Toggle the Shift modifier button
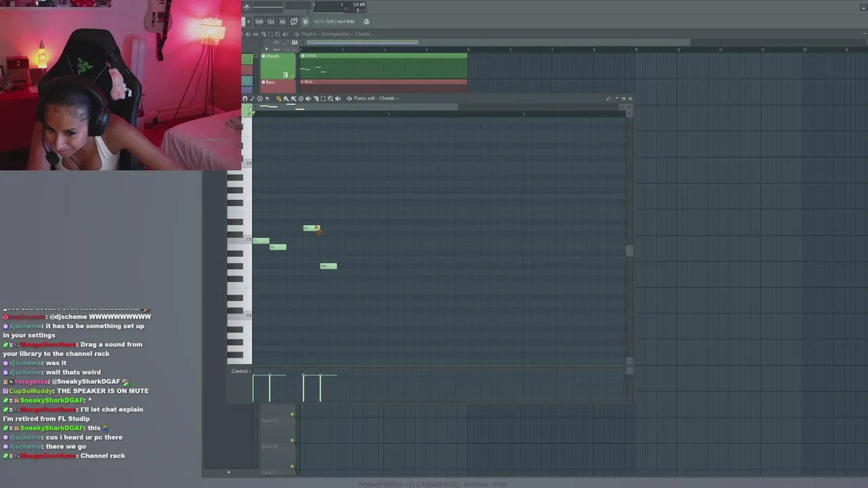 tap(259, 22)
